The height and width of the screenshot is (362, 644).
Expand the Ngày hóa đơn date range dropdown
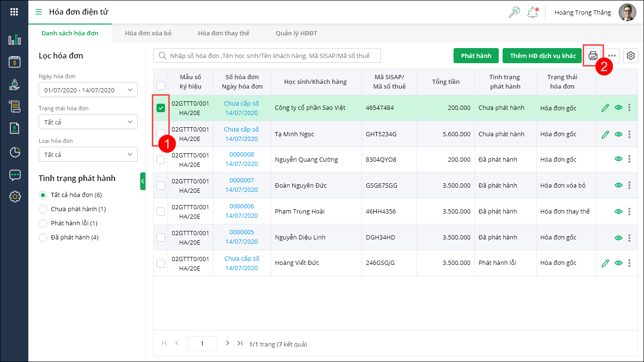click(x=88, y=90)
